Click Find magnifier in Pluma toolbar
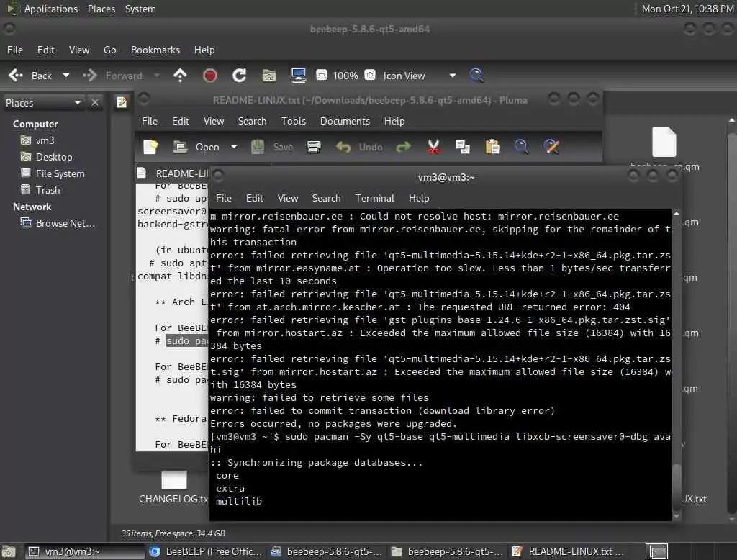 coord(522,147)
